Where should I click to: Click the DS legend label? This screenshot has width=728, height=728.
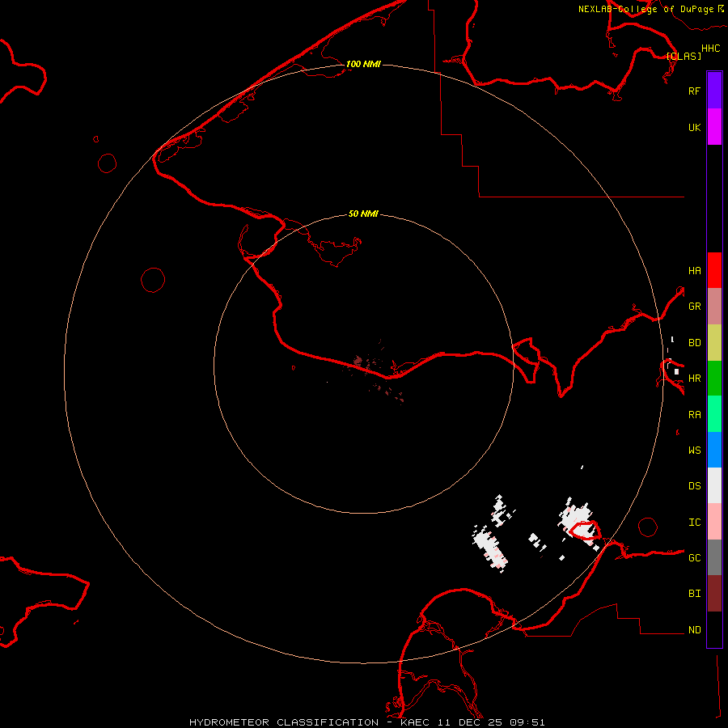click(694, 486)
